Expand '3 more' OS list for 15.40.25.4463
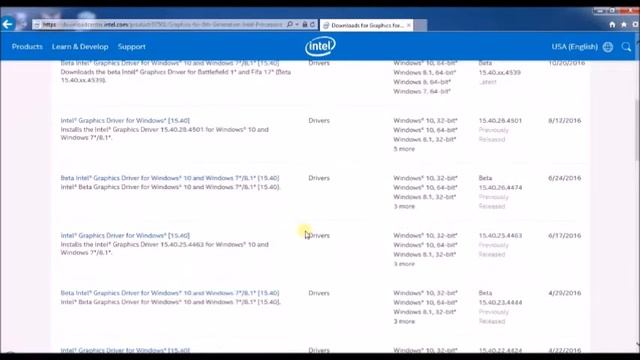 point(404,264)
